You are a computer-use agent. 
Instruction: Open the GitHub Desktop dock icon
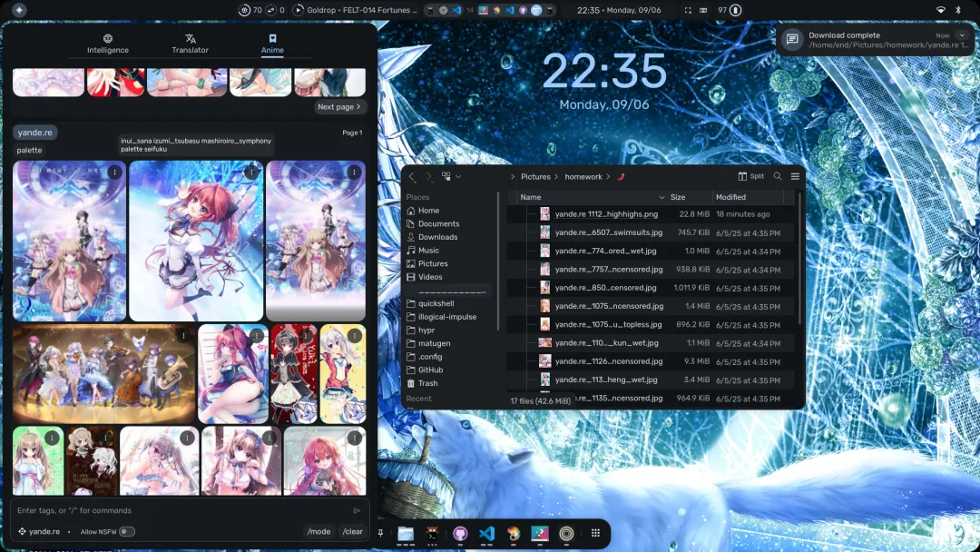(460, 533)
